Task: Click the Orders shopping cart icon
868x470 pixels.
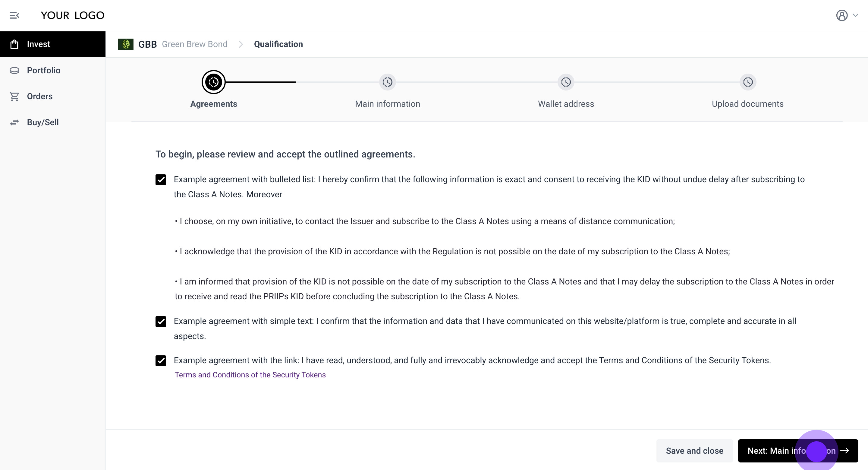Action: coord(14,97)
